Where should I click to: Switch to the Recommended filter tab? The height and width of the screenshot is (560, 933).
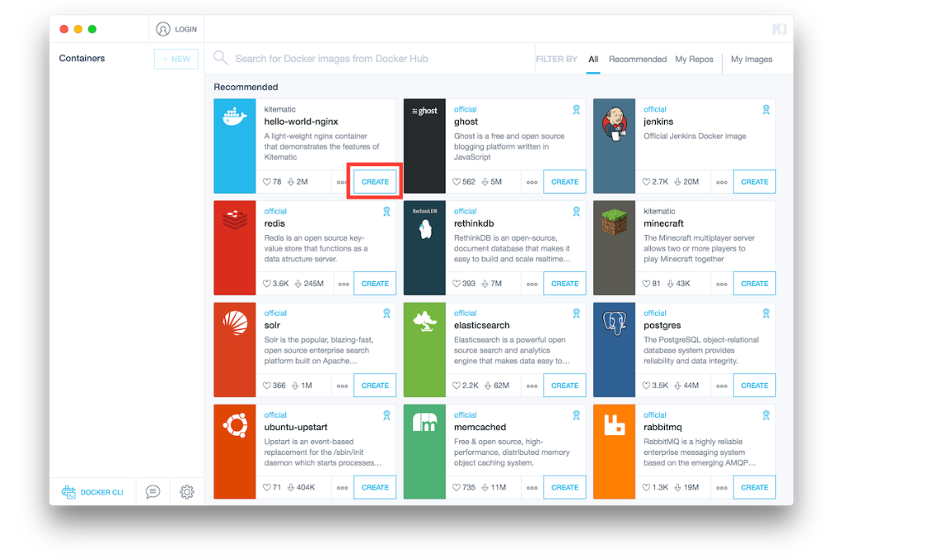tap(637, 59)
